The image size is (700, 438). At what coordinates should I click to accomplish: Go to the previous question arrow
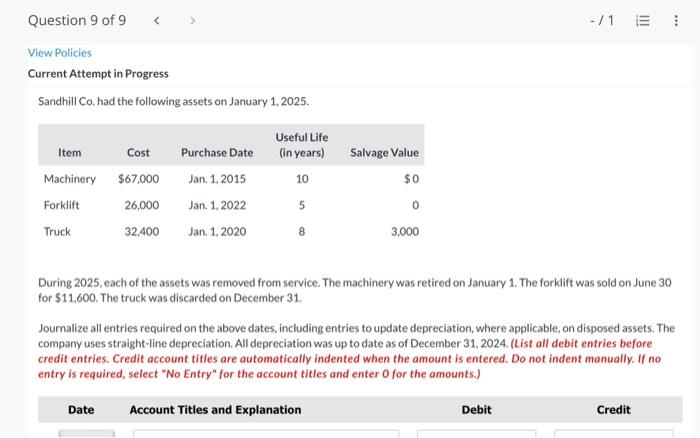pos(157,21)
